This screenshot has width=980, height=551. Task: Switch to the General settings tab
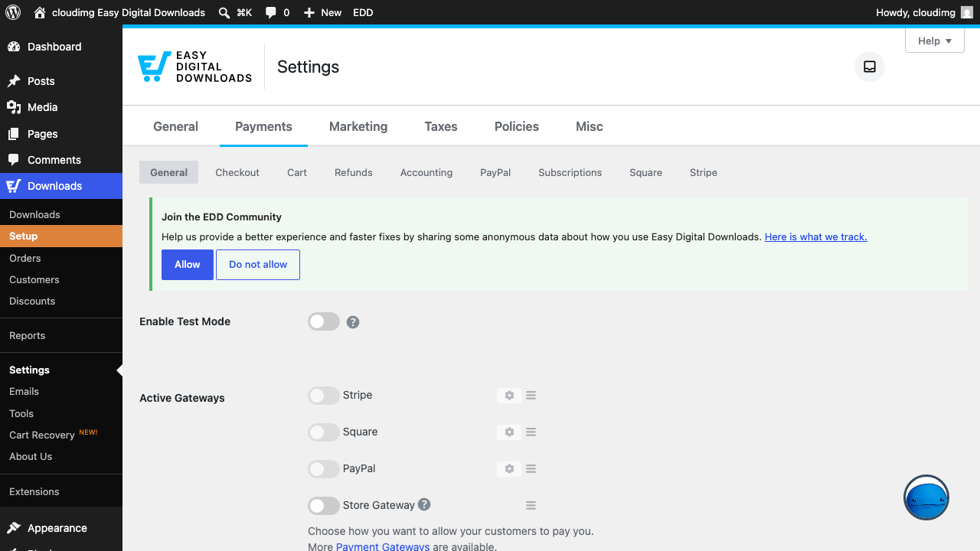point(175,126)
